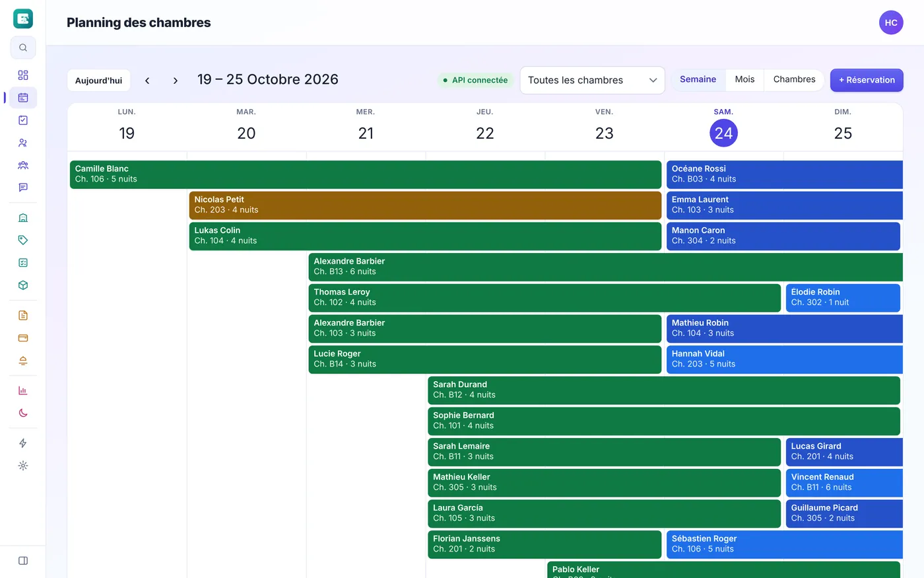
Task: Open the checklist tasks icon in sidebar
Action: pyautogui.click(x=23, y=120)
